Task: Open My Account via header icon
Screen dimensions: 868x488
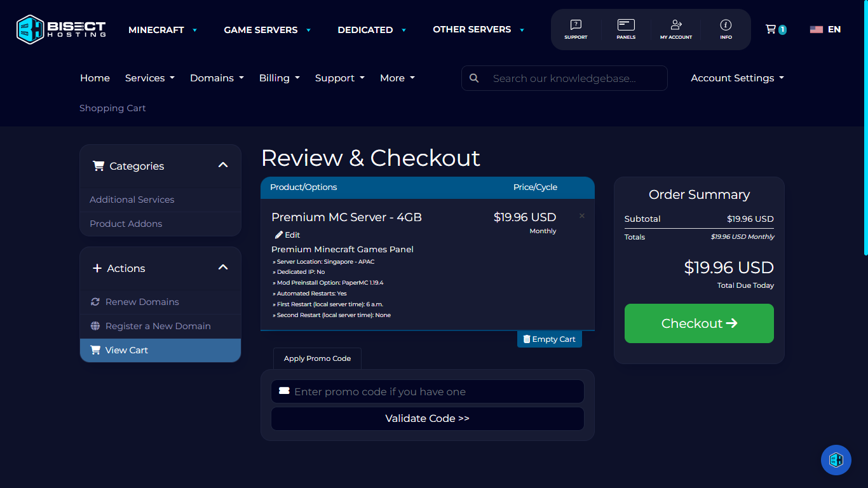Action: click(675, 29)
